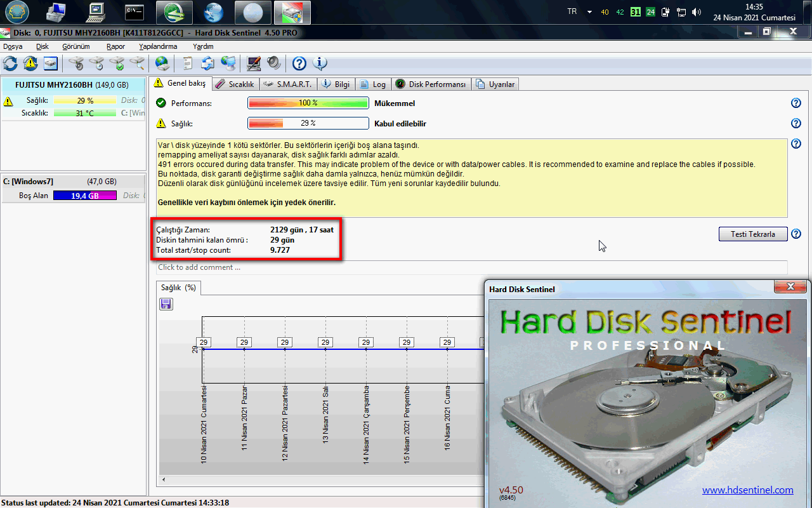The image size is (812, 508).
Task: Select the Sağlık (%) chart tab
Action: point(178,288)
